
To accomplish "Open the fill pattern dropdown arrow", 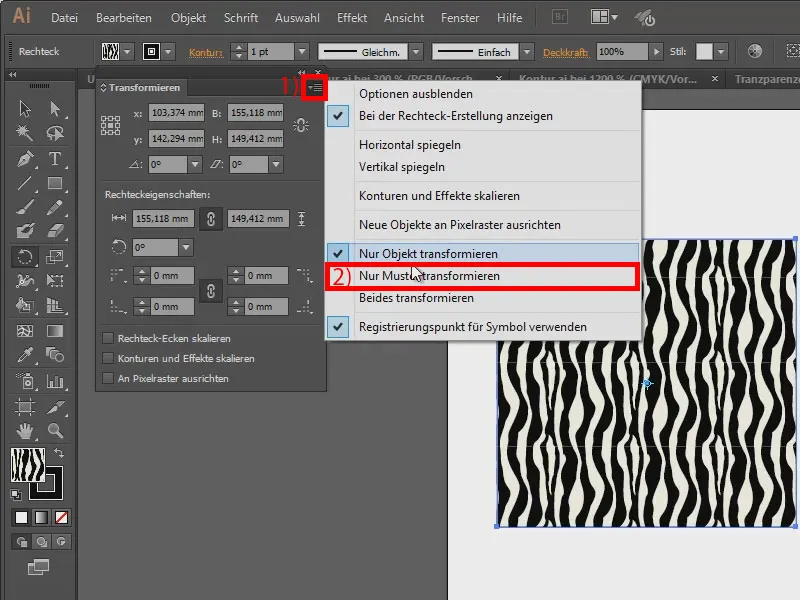I will coord(127,52).
